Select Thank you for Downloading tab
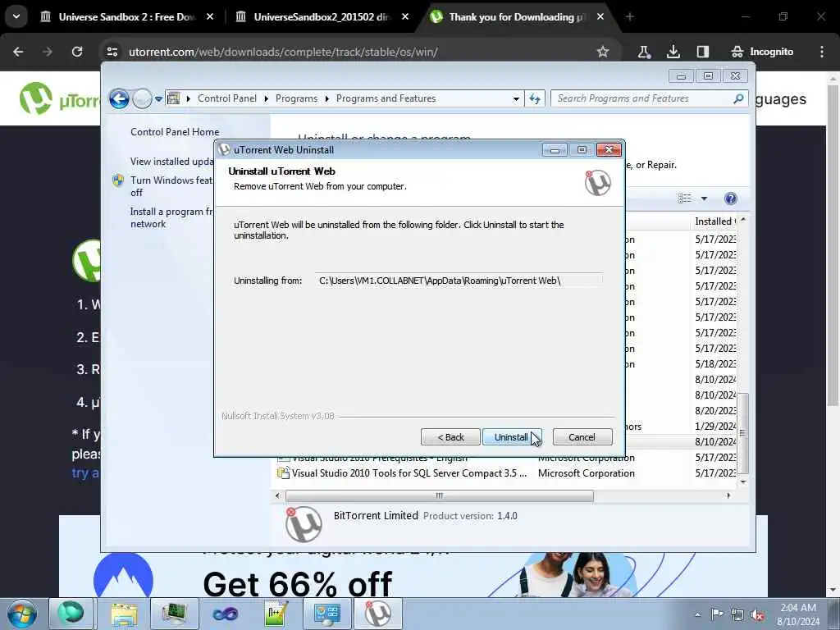Image resolution: width=840 pixels, height=630 pixels. point(517,17)
